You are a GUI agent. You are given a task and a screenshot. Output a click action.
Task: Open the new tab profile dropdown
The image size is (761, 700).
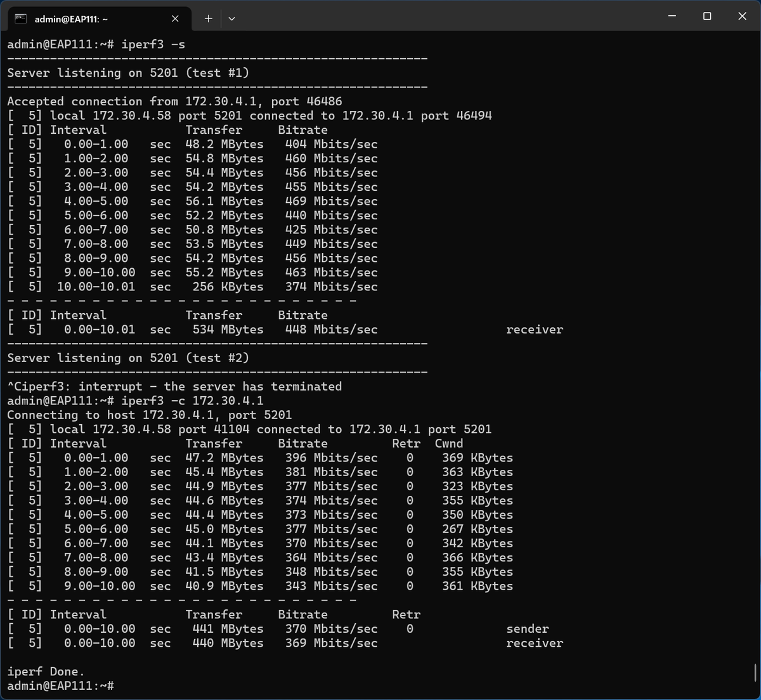[x=231, y=18]
